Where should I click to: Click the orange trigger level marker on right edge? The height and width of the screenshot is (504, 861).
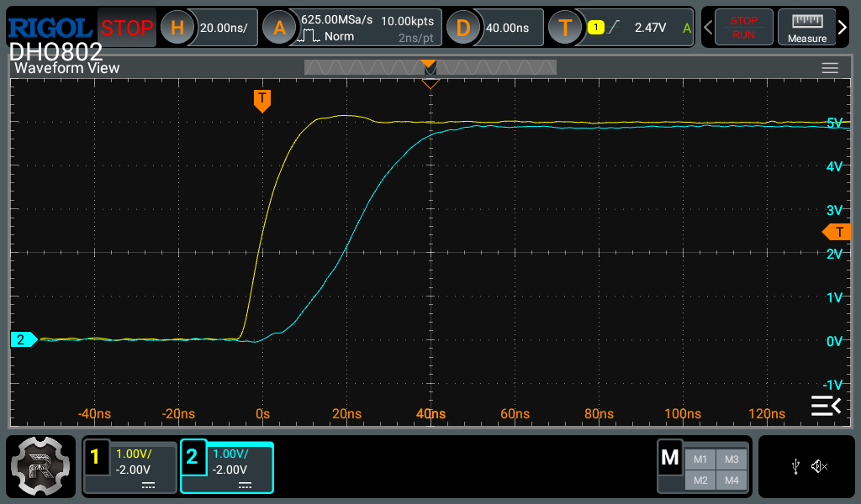837,232
